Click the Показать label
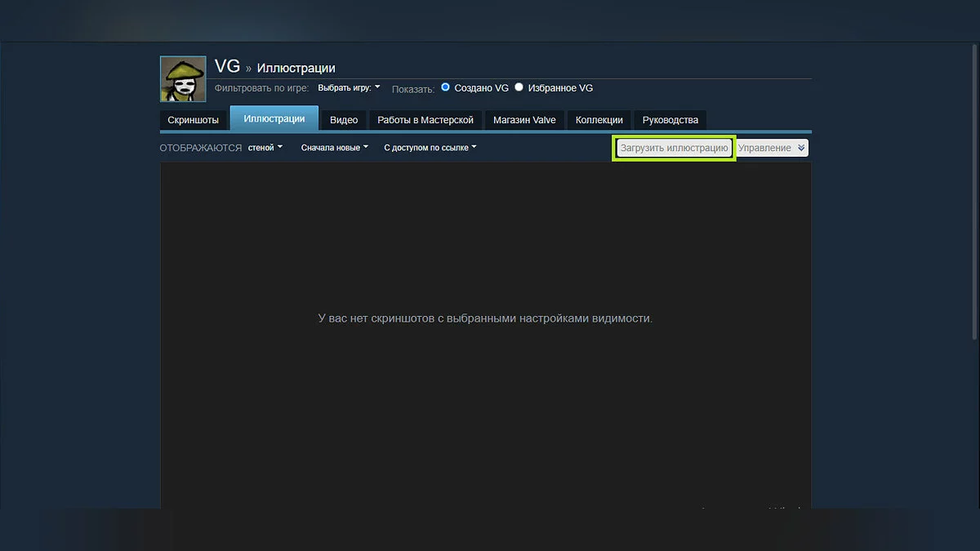 [413, 88]
